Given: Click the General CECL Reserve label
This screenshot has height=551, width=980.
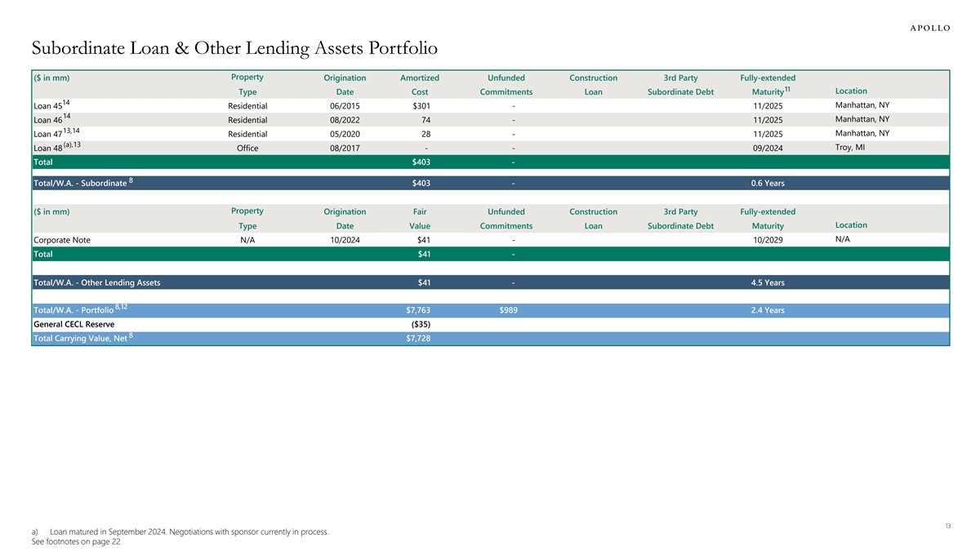Looking at the screenshot, I should click(74, 324).
